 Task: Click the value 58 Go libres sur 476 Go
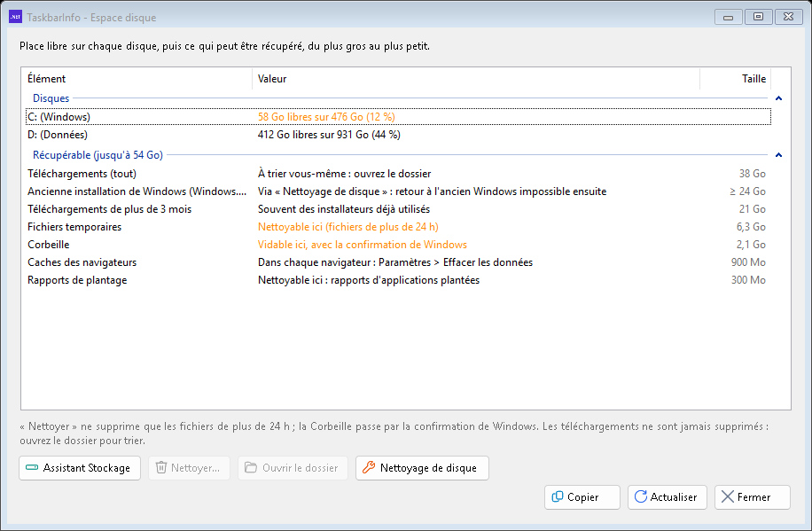[326, 116]
